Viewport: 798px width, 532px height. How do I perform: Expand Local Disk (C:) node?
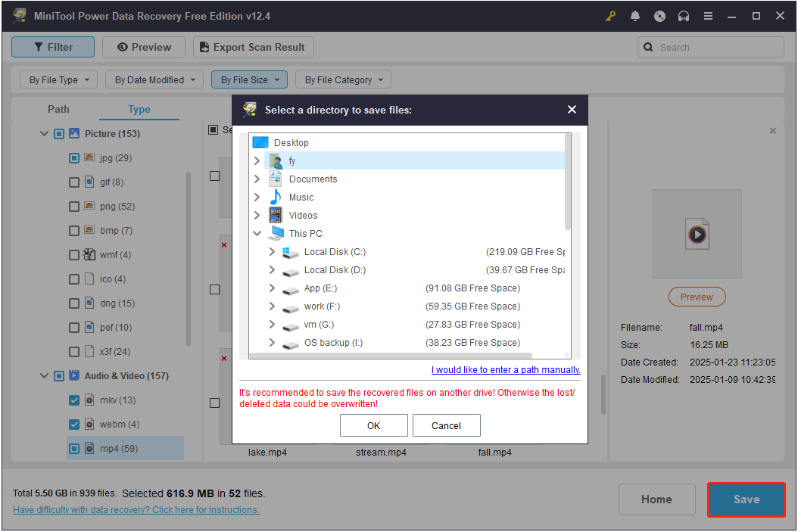272,252
